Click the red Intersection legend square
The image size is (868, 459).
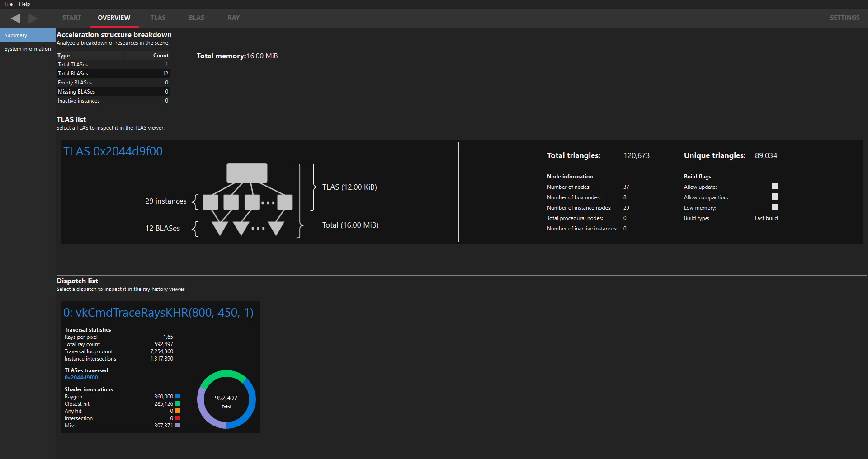coord(178,418)
